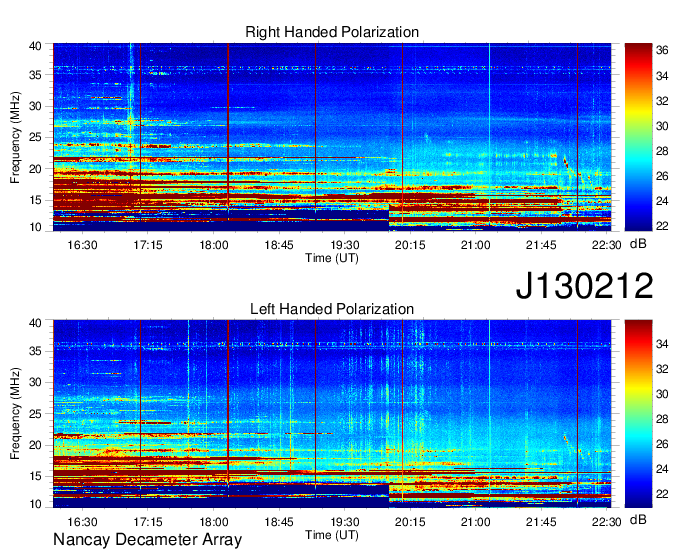Click the 25 MHz tick on Right Handed frequency axis
The width and height of the screenshot is (680, 552).
(35, 138)
